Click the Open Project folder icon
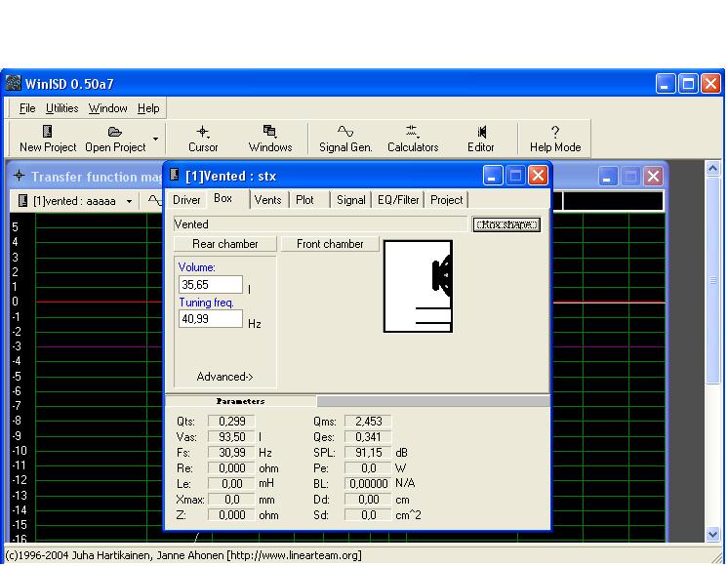 (x=114, y=132)
